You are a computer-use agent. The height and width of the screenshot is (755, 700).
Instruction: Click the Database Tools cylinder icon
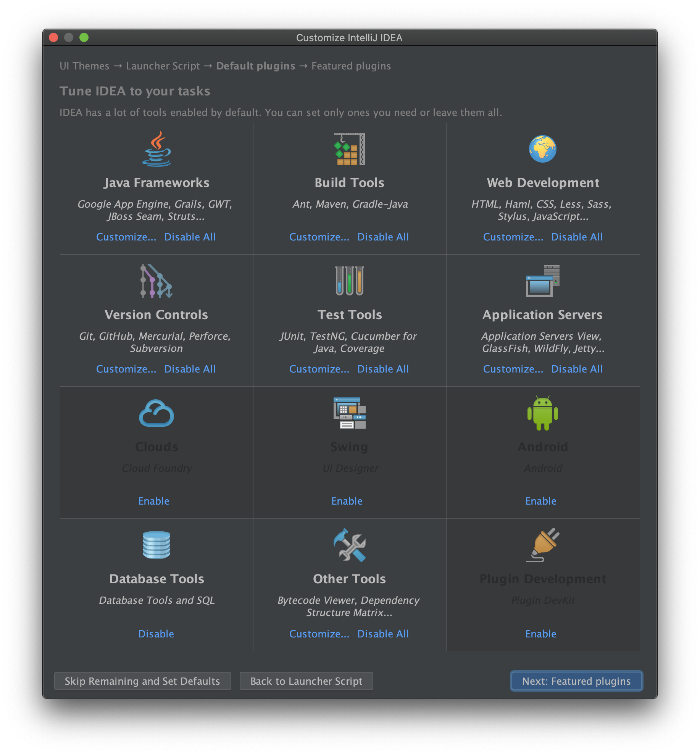[156, 545]
